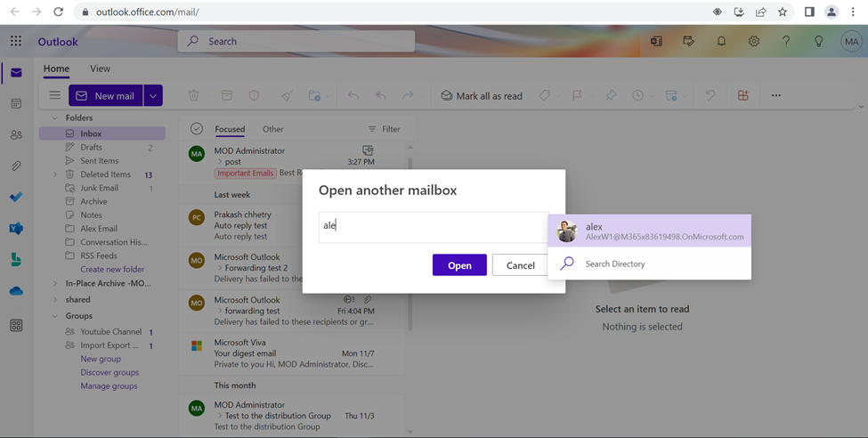
Task: Toggle the hamburger navigation pane icon
Action: (x=55, y=95)
